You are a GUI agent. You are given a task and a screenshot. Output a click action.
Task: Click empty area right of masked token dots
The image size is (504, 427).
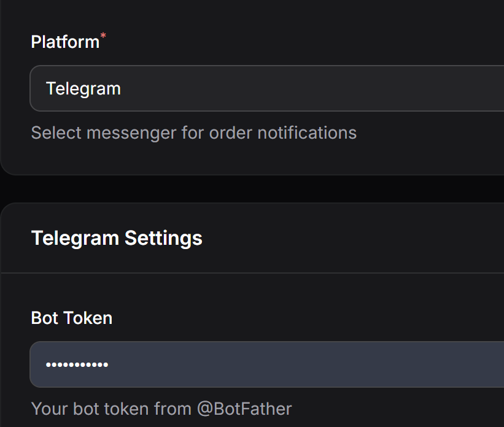tap(307, 364)
